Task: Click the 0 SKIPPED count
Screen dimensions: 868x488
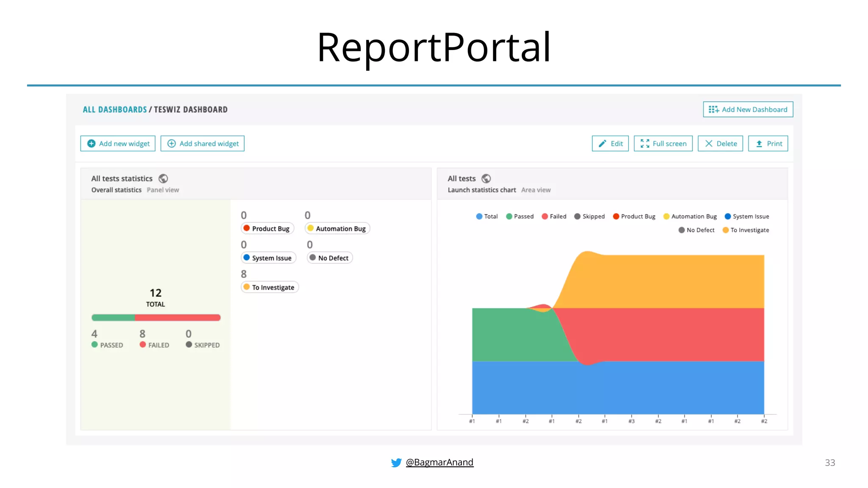Action: 203,339
